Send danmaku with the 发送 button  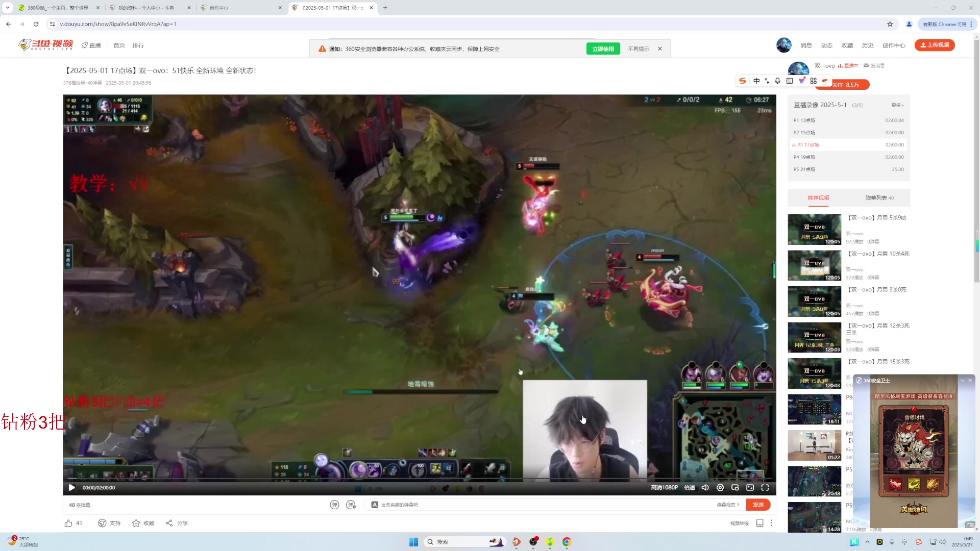758,505
